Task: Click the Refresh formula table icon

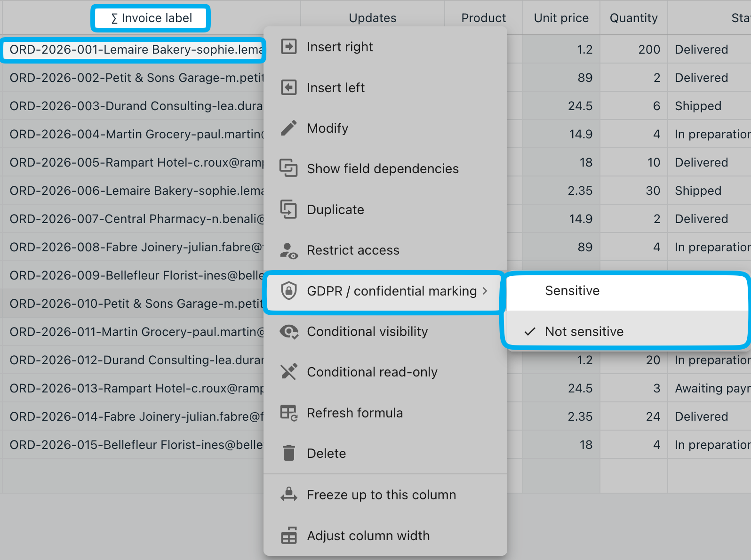Action: [x=289, y=413]
